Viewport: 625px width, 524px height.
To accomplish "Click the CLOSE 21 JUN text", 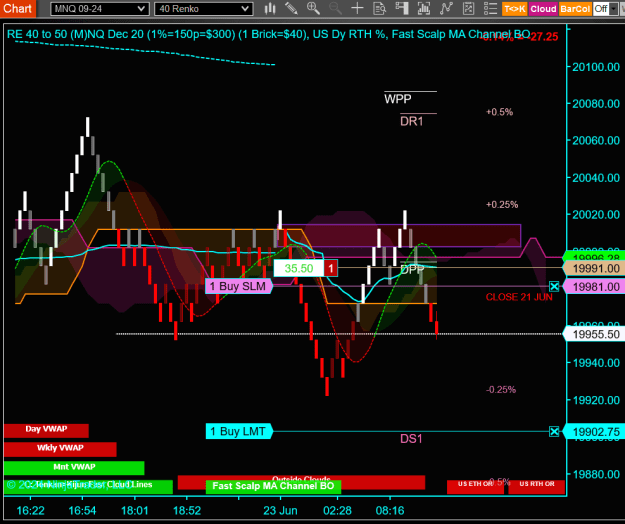I will [519, 297].
